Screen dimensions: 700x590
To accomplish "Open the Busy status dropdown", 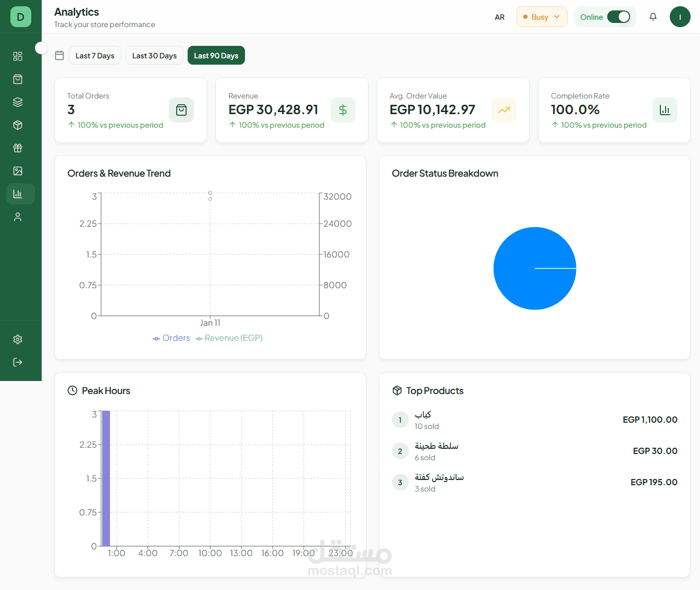I will 542,17.
